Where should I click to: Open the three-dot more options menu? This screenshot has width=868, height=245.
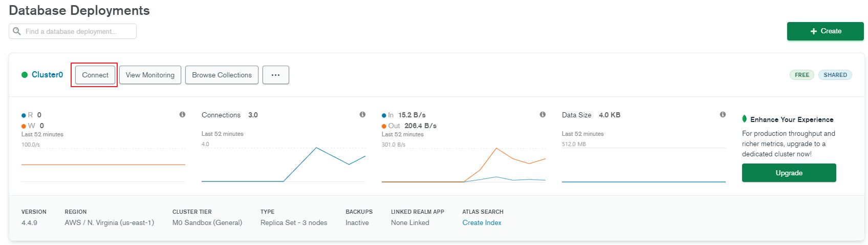[276, 75]
